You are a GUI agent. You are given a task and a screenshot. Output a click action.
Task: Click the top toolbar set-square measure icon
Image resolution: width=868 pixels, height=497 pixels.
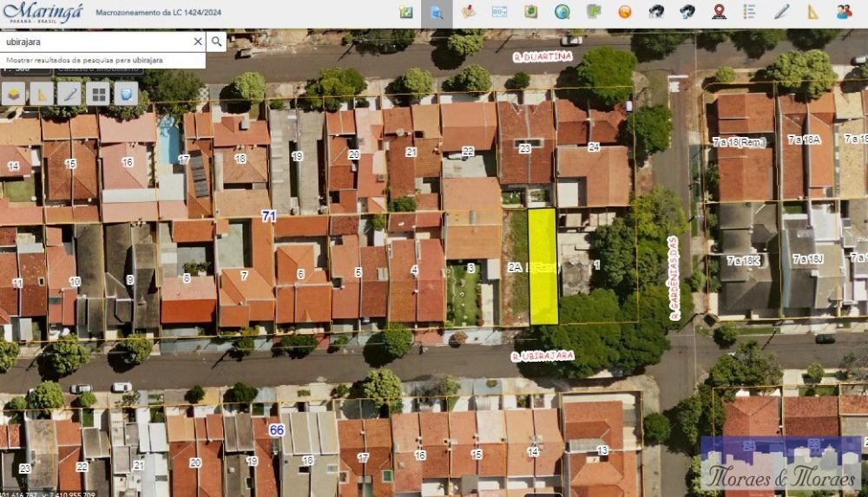coord(812,12)
